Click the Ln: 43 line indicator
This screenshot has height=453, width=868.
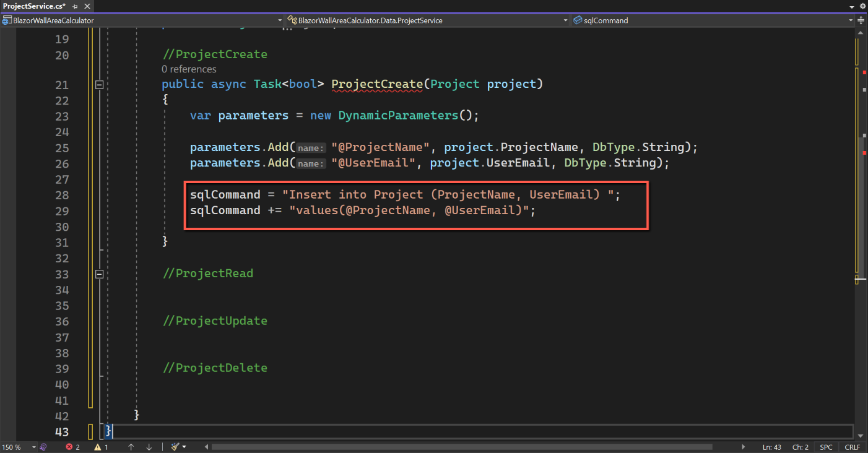tap(771, 447)
